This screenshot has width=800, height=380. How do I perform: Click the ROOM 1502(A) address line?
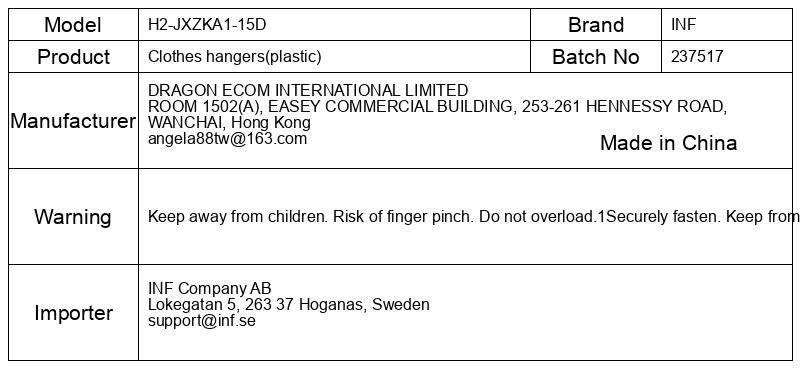[437, 107]
